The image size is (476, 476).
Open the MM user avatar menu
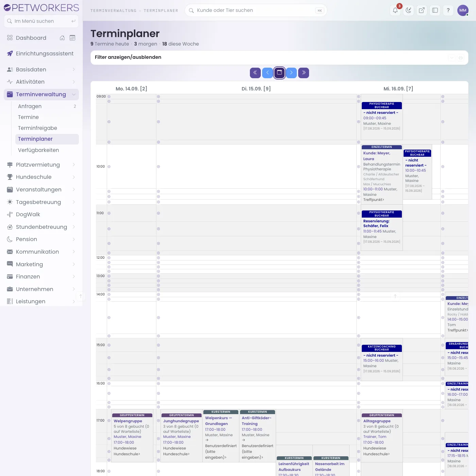pos(463,10)
